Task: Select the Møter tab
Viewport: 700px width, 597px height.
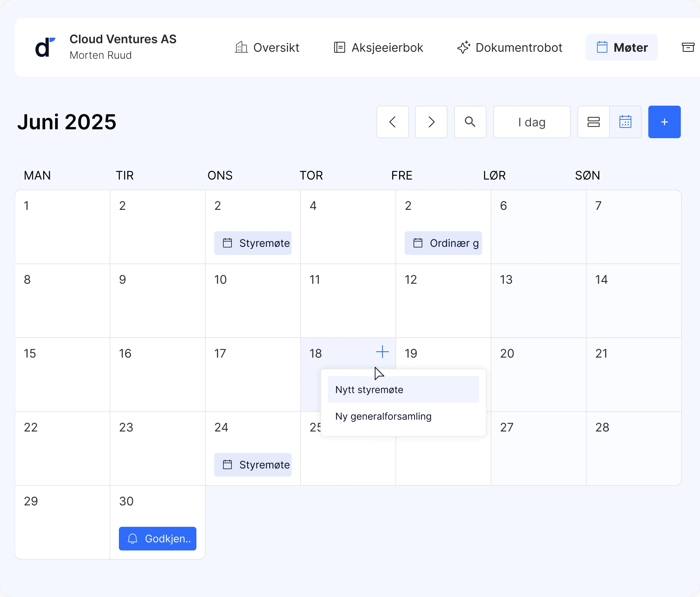Action: tap(622, 47)
